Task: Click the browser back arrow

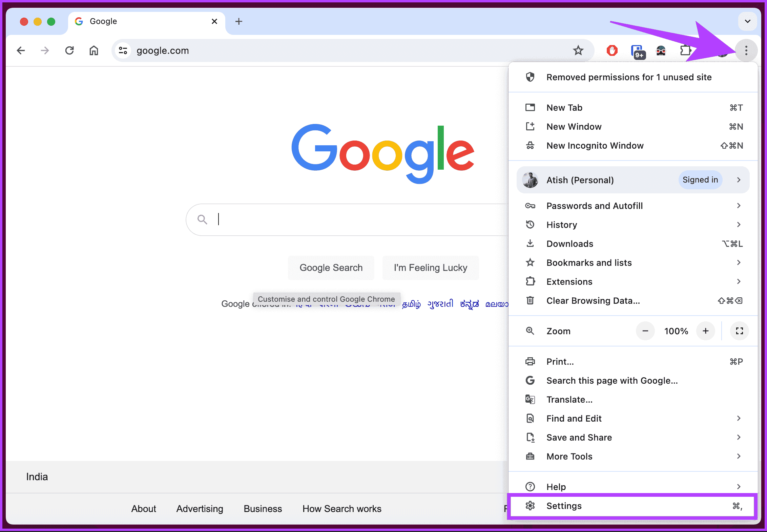Action: (21, 51)
